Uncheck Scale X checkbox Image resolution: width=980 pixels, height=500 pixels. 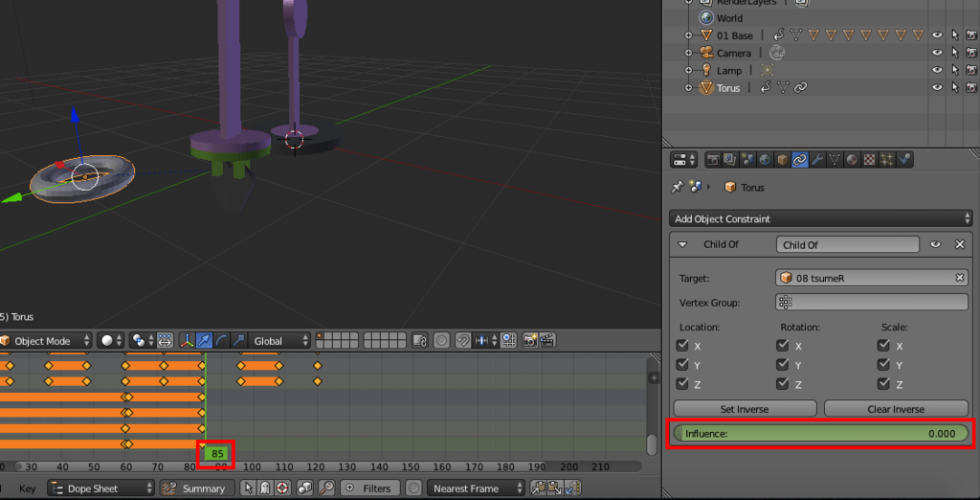(x=883, y=345)
